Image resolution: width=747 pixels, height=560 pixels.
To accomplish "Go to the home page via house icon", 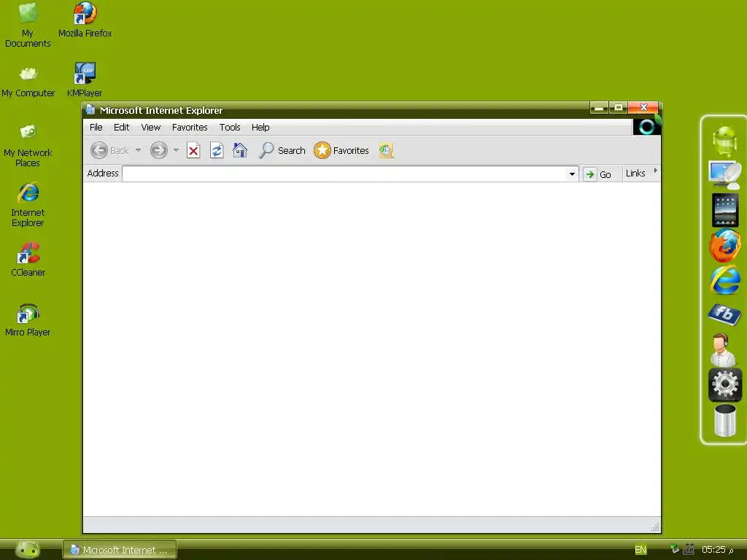I will 239,150.
